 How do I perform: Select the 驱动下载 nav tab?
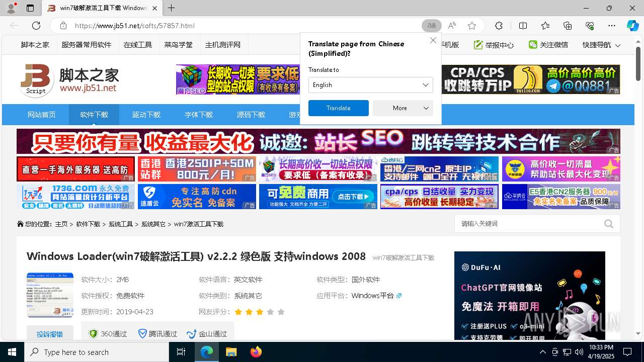click(146, 115)
